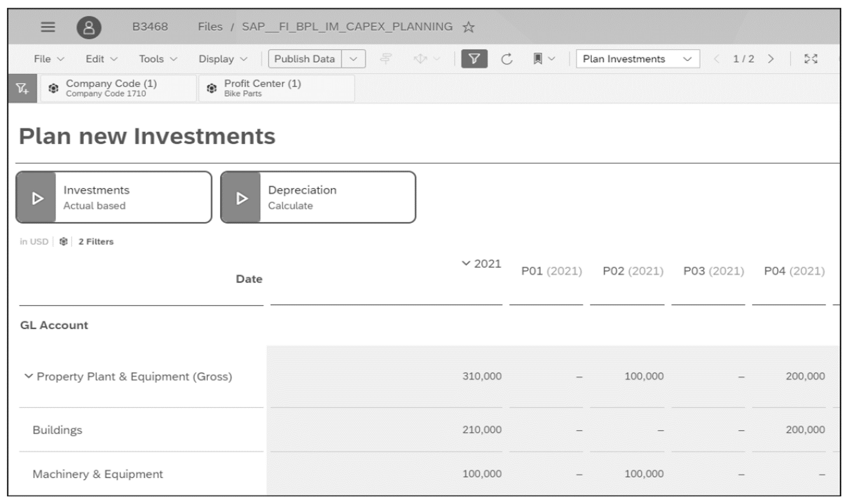Star the SAP__FI_BPL_IM_CAPEX_PLANNING file
Image resolution: width=849 pixels, height=504 pixels.
click(x=467, y=27)
